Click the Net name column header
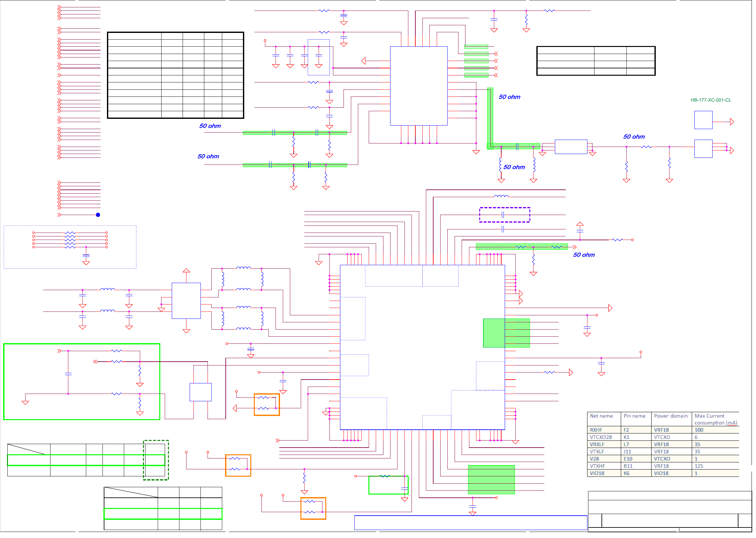The image size is (756, 538). pos(601,416)
